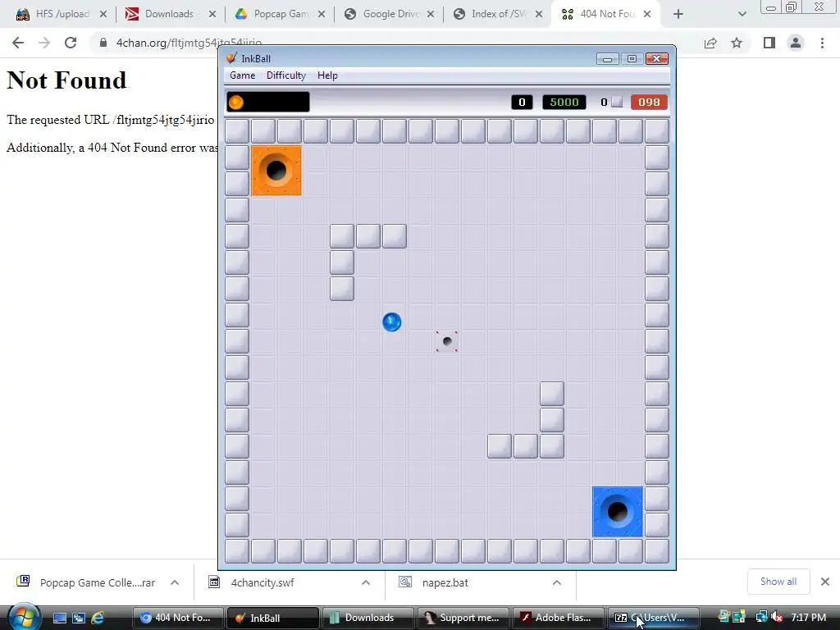
Task: Open a new Chrome tab
Action: point(678,14)
